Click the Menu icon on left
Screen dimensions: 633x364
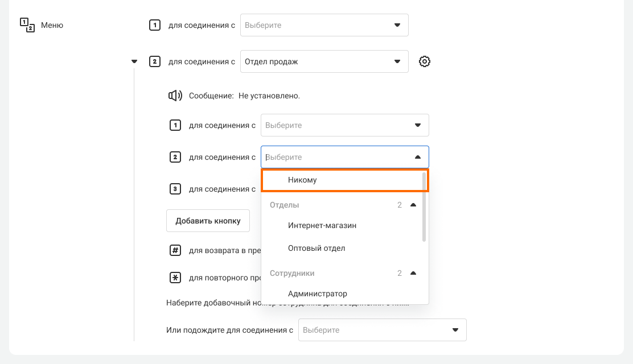27,25
